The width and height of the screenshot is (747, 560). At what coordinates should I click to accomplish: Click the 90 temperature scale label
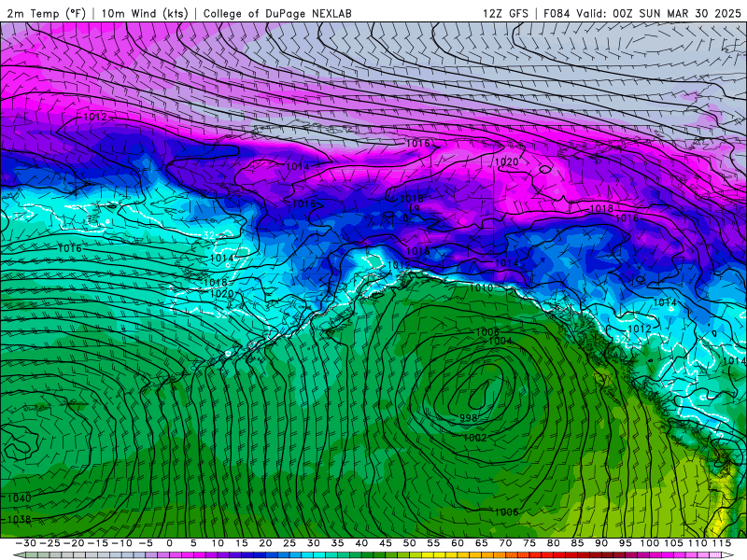point(601,543)
